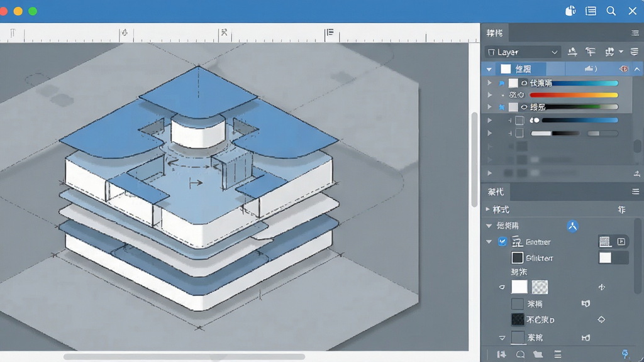644x362 pixels.
Task: Toggle visibility eye of the green gradient layer
Action: [x=524, y=107]
